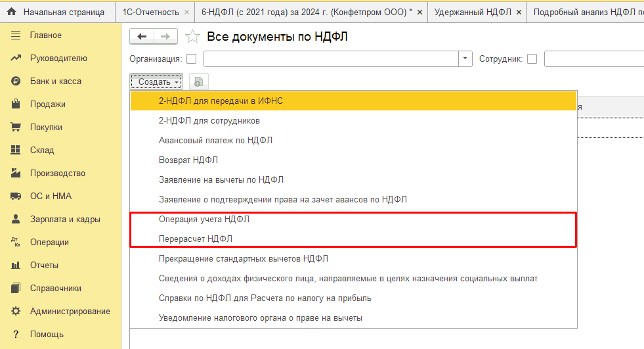Viewport: 644px width, 349px height.
Task: Enable the Организация filter checkbox
Action: 192,58
